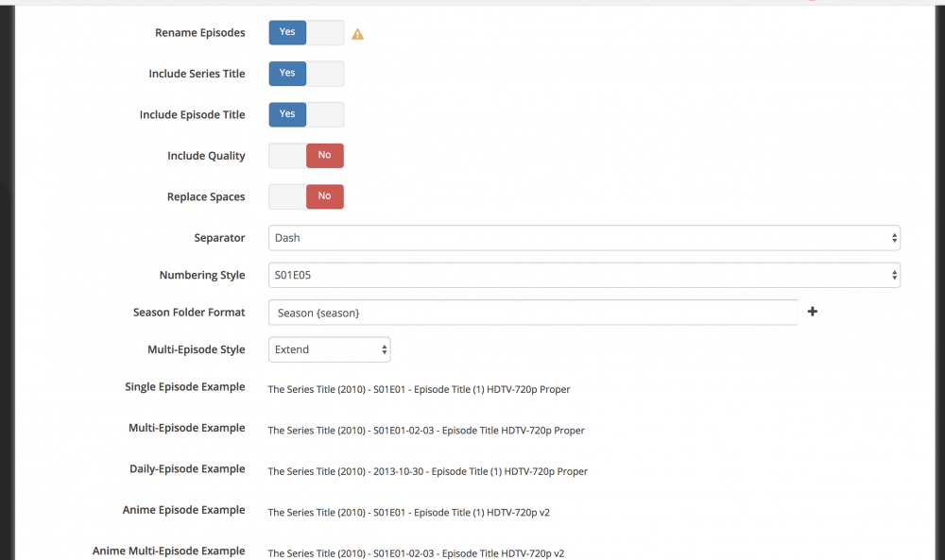945x560 pixels.
Task: Click the Include Quality label
Action: pos(206,156)
